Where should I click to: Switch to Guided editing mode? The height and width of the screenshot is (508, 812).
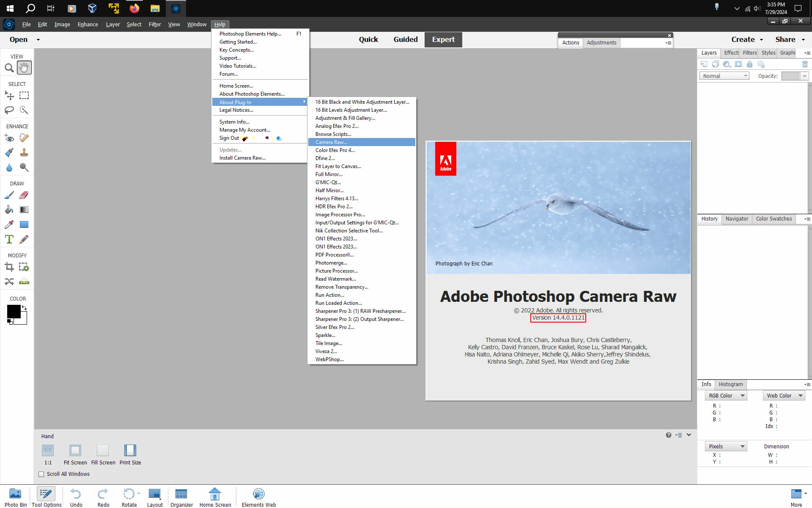[406, 39]
